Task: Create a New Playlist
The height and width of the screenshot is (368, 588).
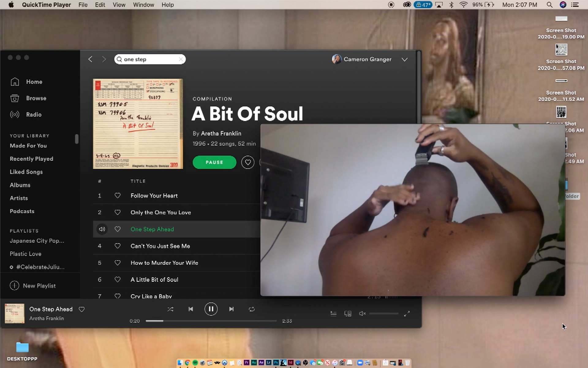Action: [x=33, y=286]
